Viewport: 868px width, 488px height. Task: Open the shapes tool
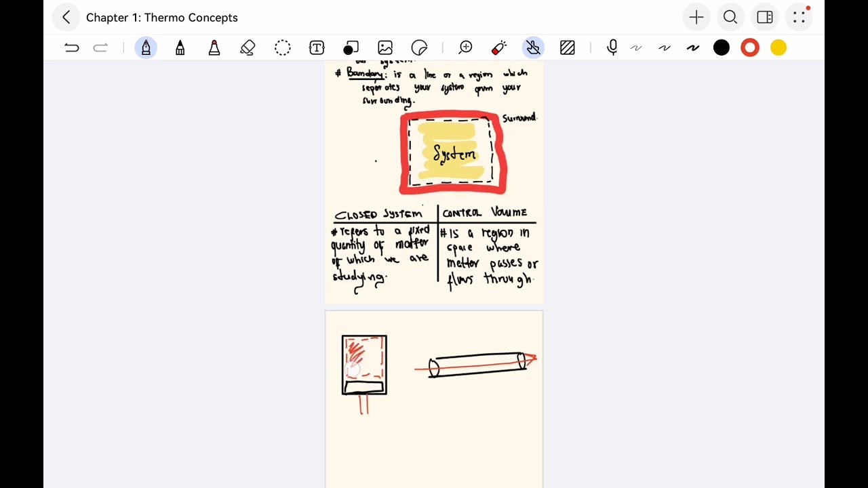[351, 47]
